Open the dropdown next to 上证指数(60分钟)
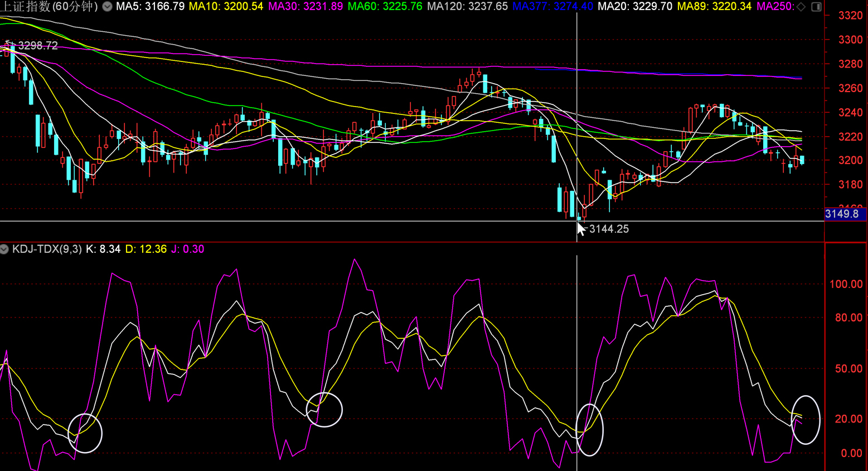868x471 pixels. [107, 7]
